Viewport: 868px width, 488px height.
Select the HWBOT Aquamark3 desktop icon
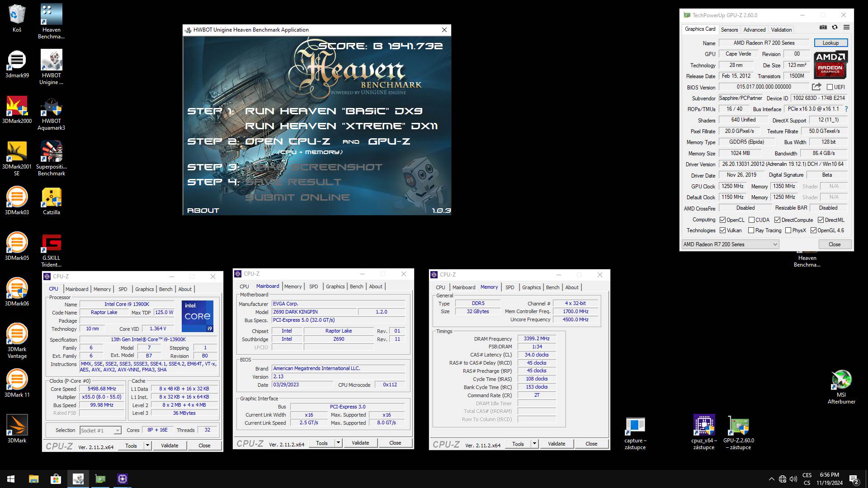51,113
